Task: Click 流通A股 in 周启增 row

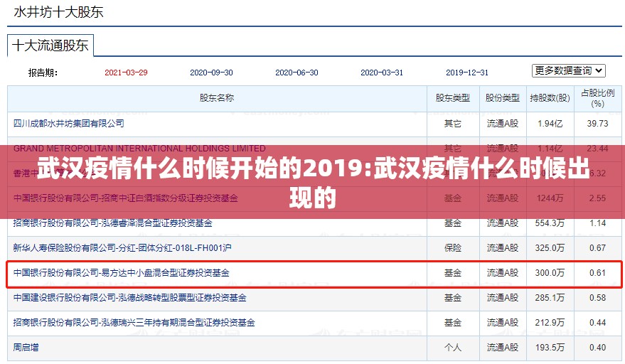Action: pyautogui.click(x=503, y=347)
